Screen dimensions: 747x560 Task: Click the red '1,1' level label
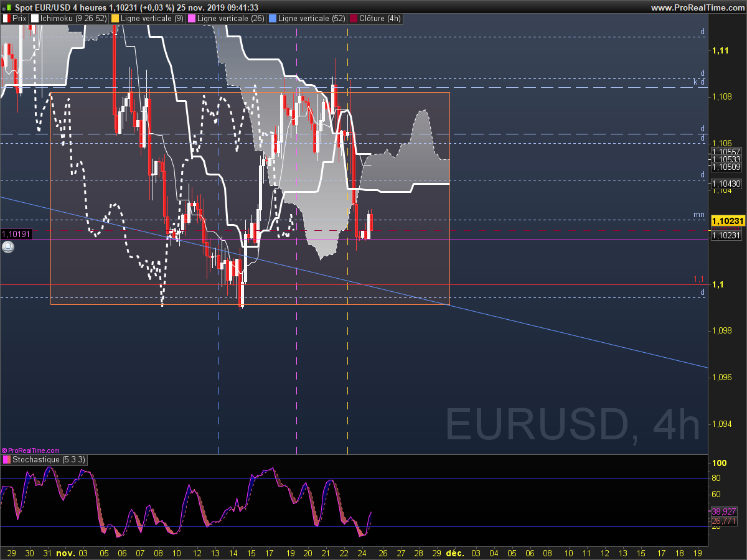tap(699, 279)
